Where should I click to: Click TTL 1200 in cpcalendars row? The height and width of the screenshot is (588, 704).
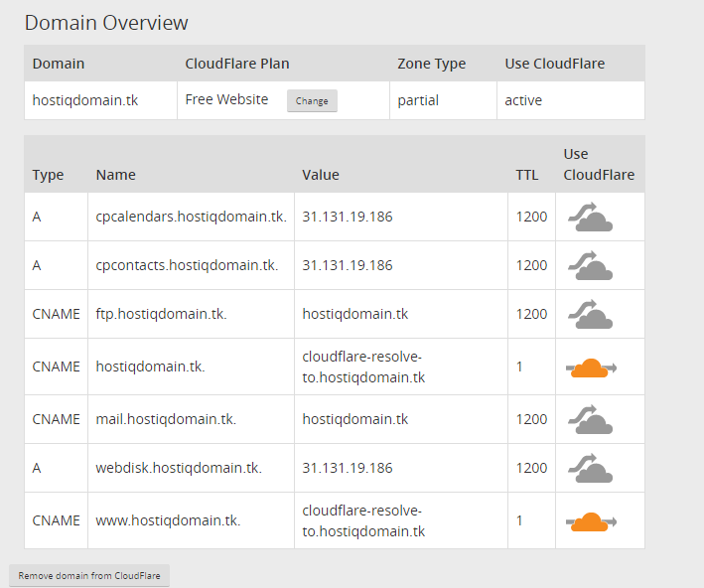pos(531,217)
